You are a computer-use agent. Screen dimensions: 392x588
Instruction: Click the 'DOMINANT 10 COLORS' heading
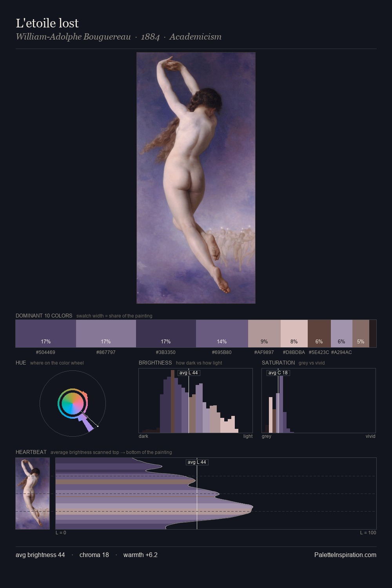(x=44, y=316)
